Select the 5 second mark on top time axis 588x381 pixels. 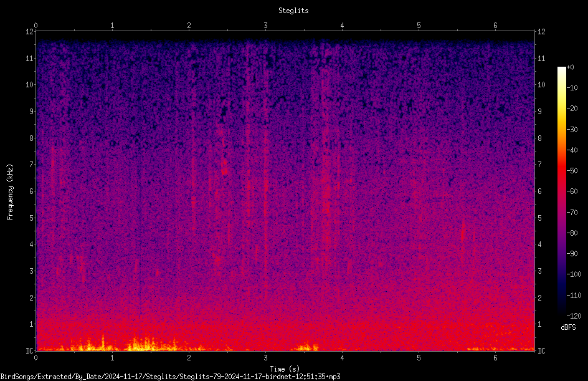coord(419,26)
